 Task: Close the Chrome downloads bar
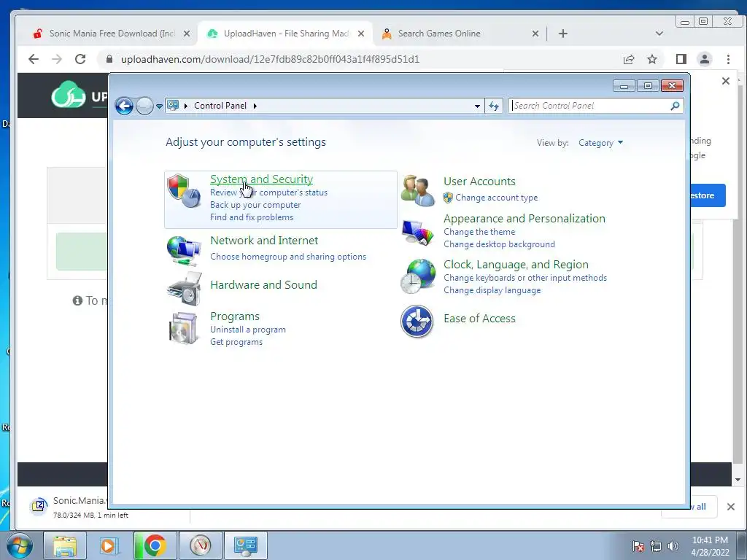click(x=731, y=507)
